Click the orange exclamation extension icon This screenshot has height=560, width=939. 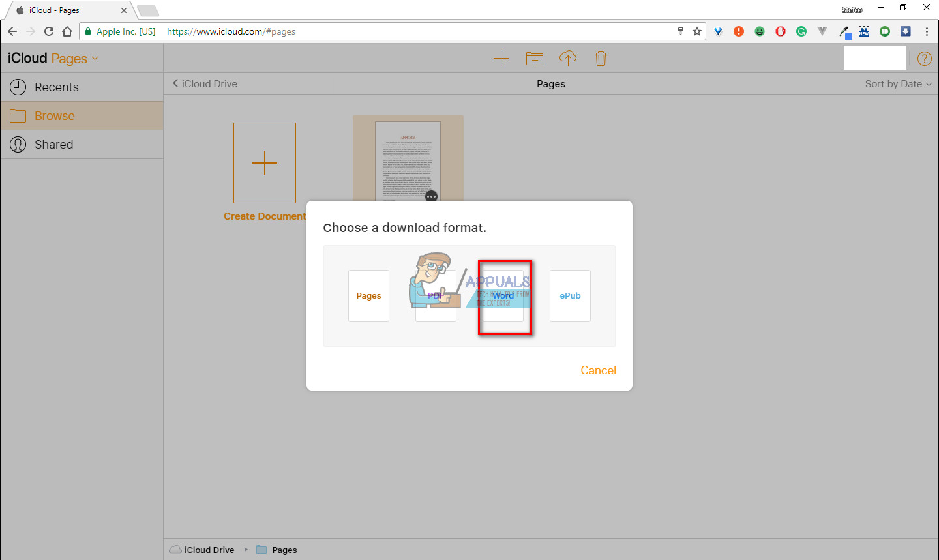tap(739, 31)
